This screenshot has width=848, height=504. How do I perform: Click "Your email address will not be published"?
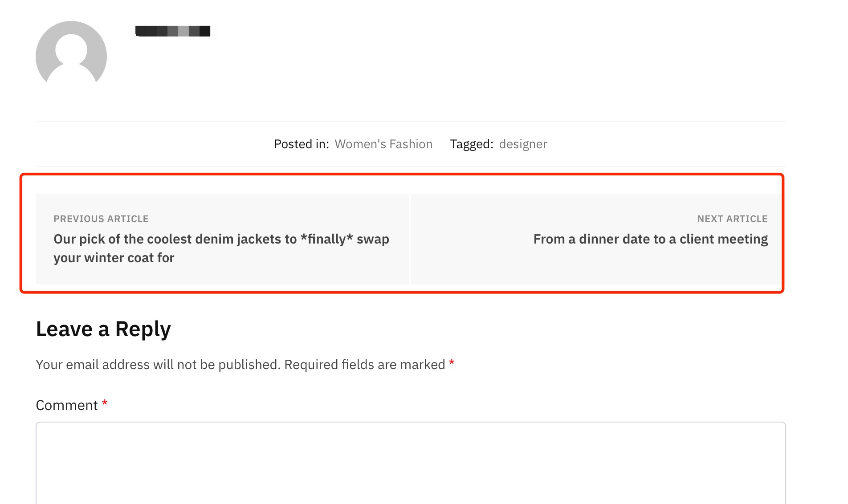[x=158, y=365]
